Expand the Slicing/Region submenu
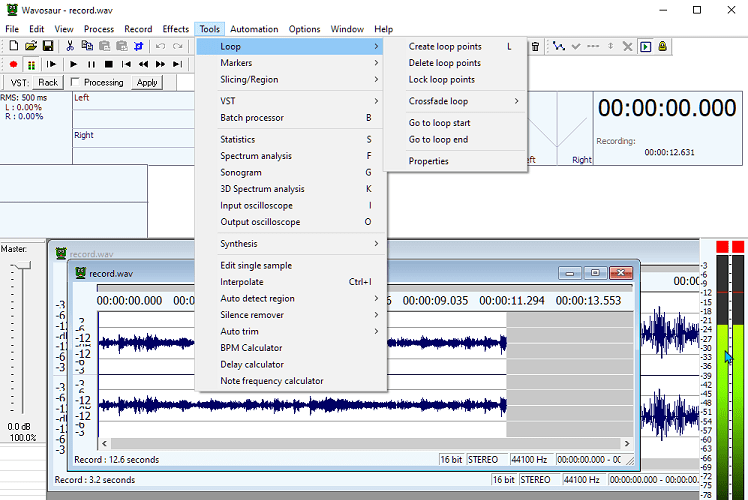Viewport: 748px width, 500px height. 291,80
